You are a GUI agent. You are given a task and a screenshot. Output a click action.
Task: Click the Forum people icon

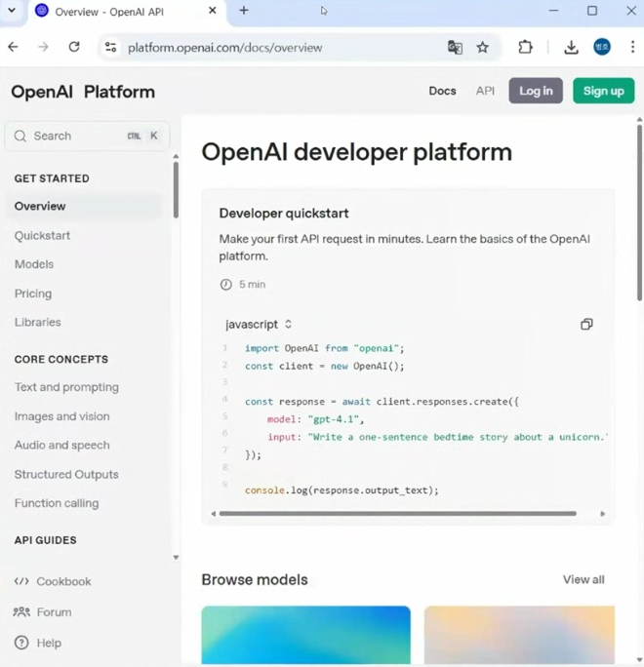pyautogui.click(x=21, y=612)
